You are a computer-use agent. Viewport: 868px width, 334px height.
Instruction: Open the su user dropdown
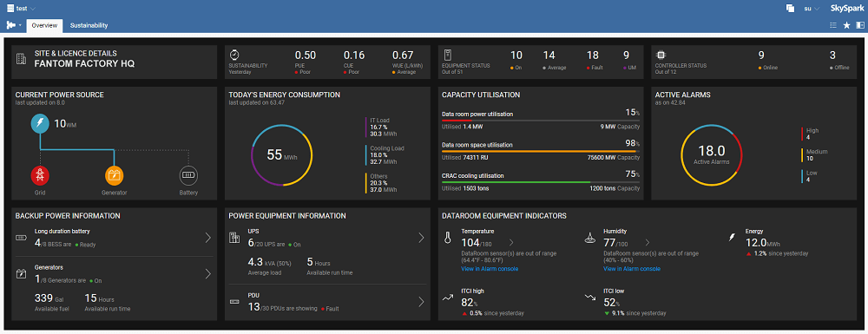812,9
